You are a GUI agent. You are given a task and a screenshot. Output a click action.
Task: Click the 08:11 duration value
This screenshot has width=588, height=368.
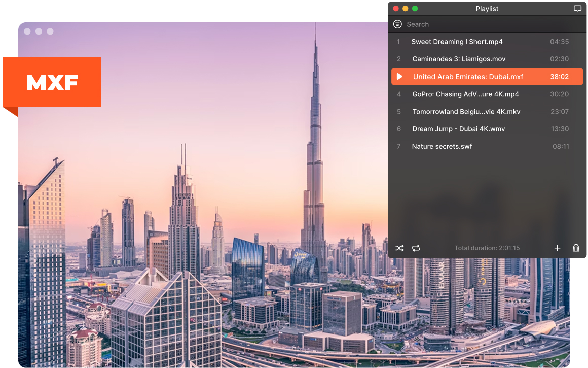coord(561,147)
